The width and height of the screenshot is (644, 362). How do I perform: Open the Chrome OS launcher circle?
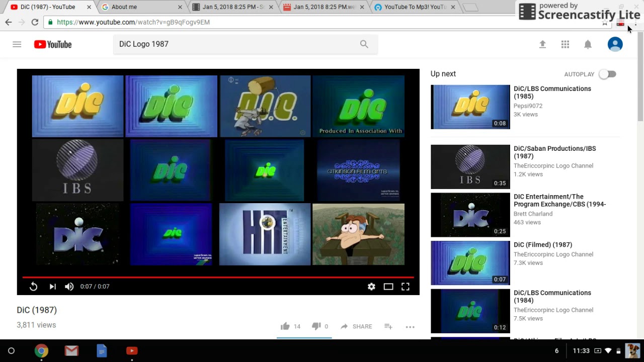click(11, 350)
